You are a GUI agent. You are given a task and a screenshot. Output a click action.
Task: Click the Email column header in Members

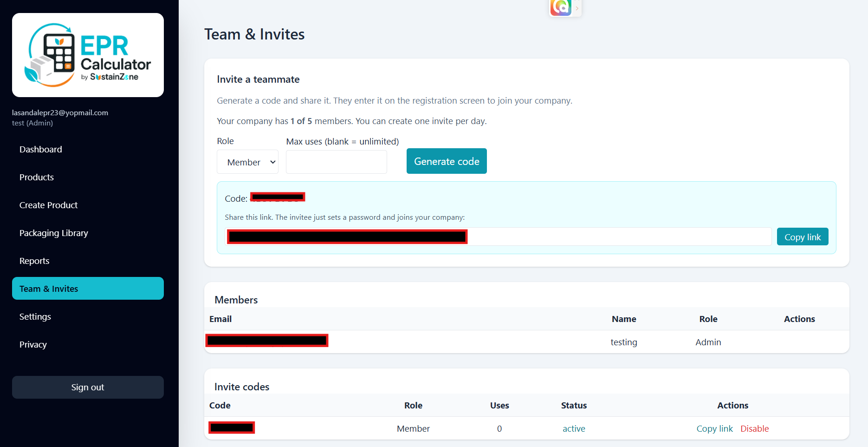pyautogui.click(x=220, y=319)
